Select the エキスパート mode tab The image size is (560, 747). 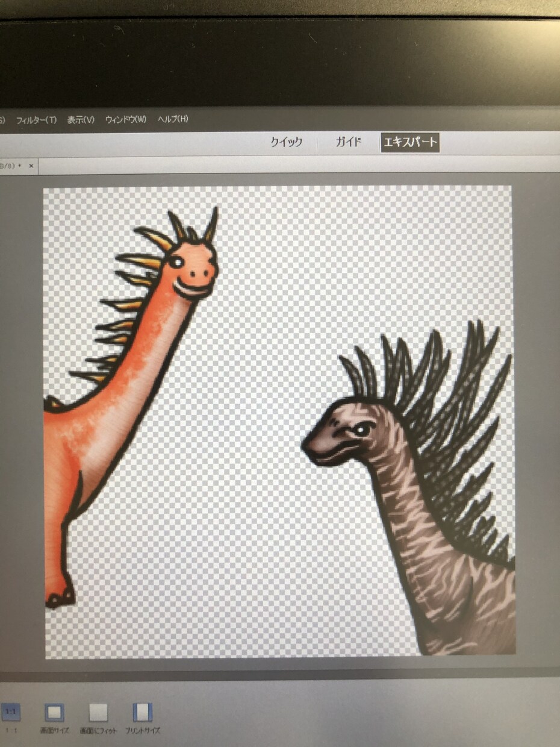(x=410, y=143)
